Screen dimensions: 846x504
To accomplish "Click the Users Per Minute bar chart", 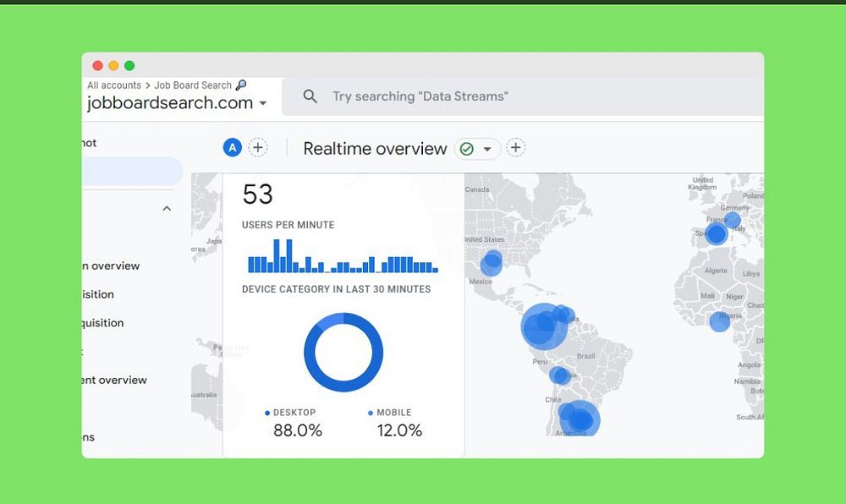I will pos(343,256).
